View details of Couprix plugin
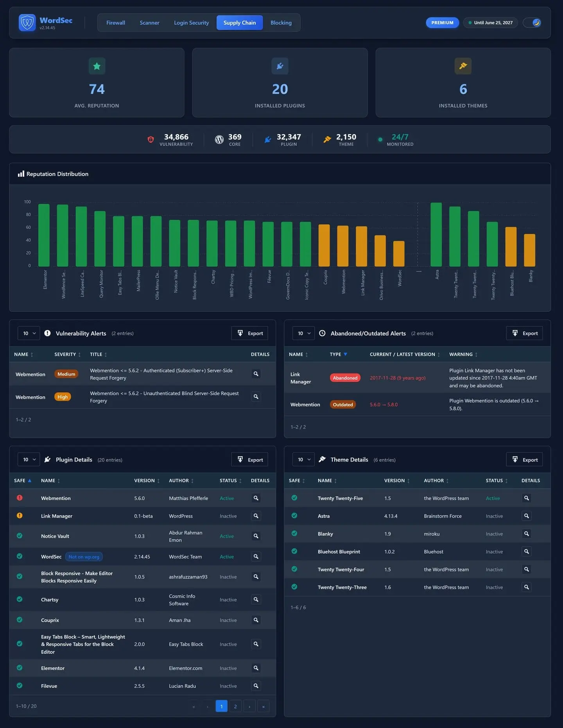 256,620
